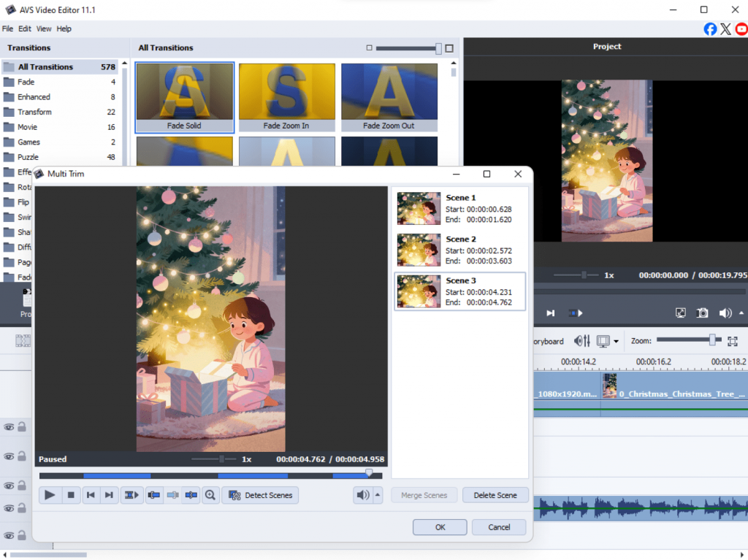
Task: Expand the Multi Trim volume dropdown arrow
Action: click(x=378, y=495)
